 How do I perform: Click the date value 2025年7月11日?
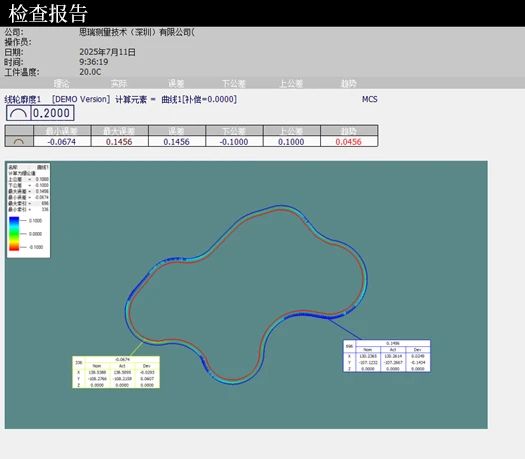pyautogui.click(x=107, y=52)
